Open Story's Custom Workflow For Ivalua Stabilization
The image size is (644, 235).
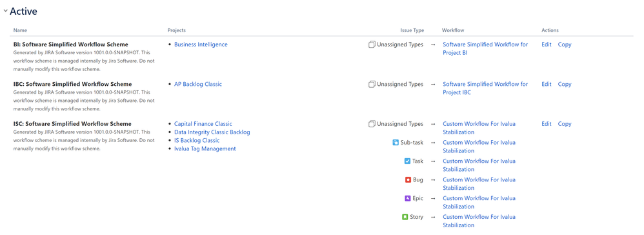(x=479, y=221)
